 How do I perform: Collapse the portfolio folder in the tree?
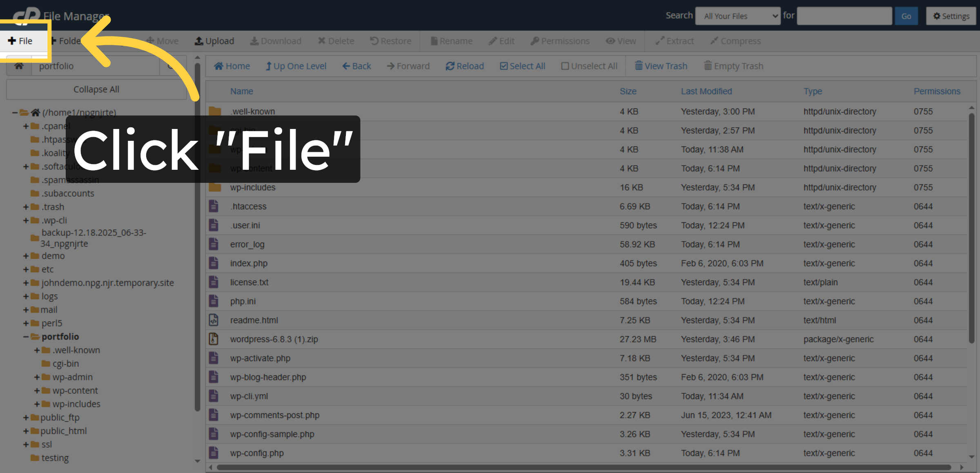tap(25, 336)
